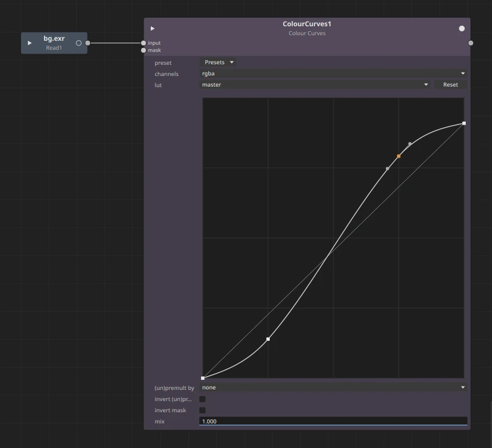The height and width of the screenshot is (448, 492).
Task: Collapse the ColourCurves1 node with its triangle
Action: 152,28
